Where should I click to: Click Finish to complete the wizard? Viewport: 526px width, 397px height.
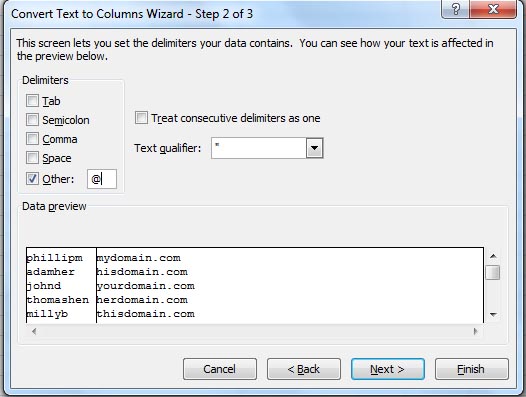(472, 369)
